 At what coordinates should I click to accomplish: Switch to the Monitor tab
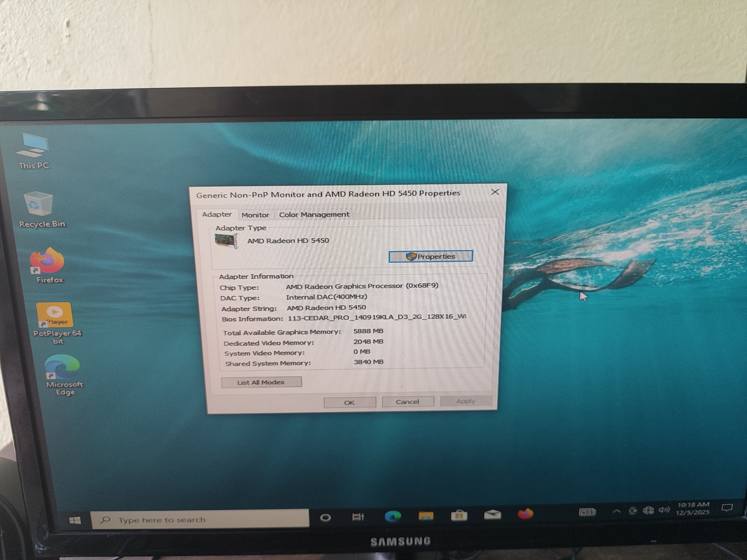pos(255,215)
